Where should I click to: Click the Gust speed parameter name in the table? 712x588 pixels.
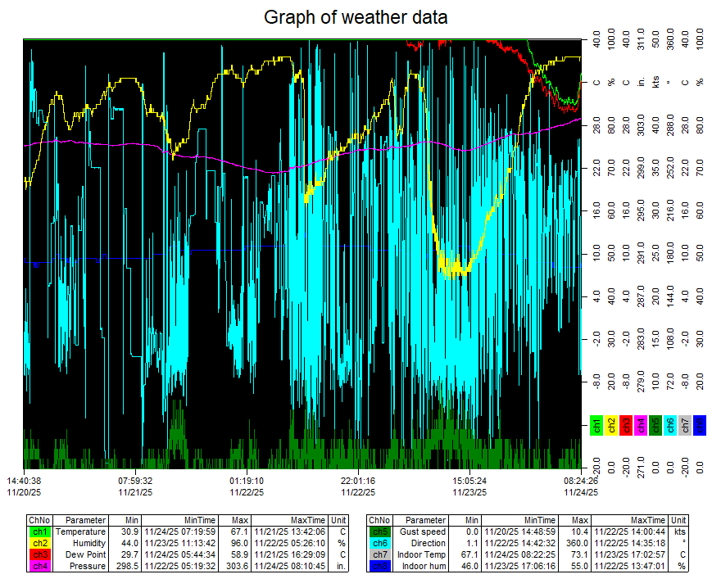[424, 531]
